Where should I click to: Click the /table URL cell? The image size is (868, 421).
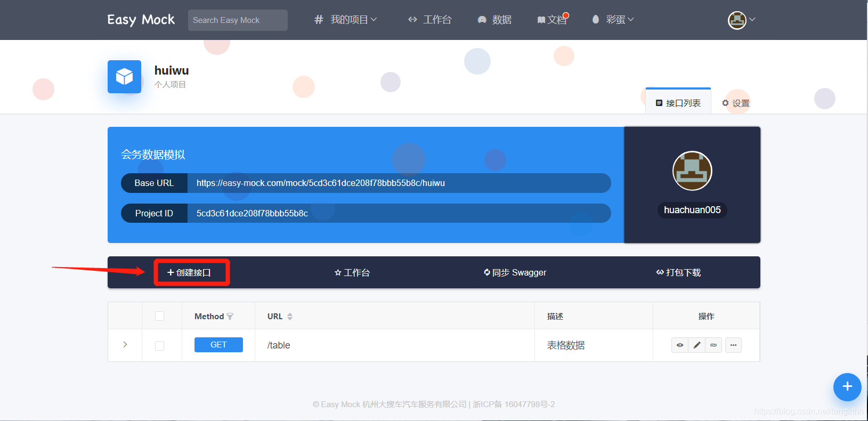279,345
